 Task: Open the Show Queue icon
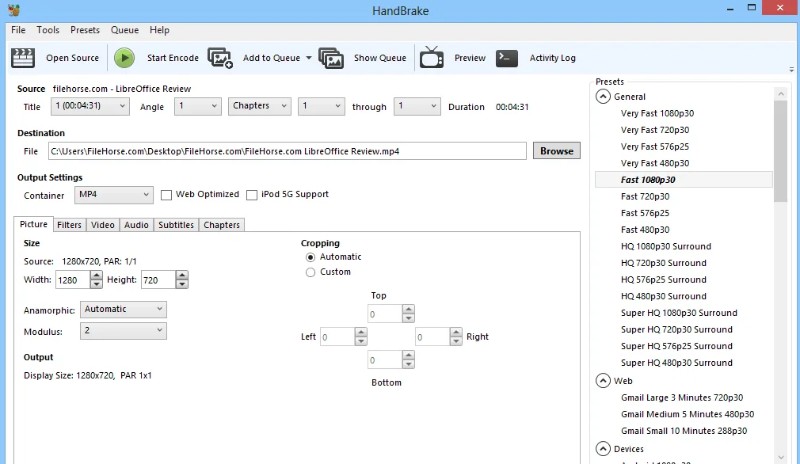pos(331,58)
